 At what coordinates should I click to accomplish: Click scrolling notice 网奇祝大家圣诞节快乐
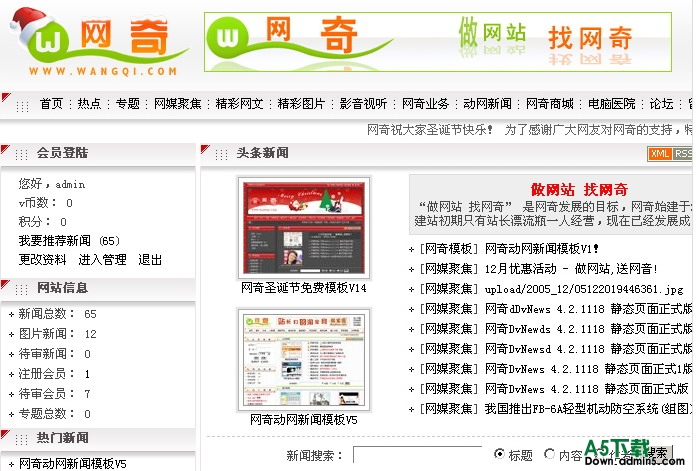430,130
